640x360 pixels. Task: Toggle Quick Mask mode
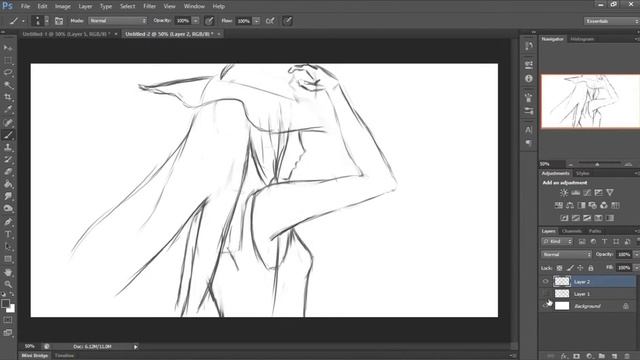coord(8,320)
